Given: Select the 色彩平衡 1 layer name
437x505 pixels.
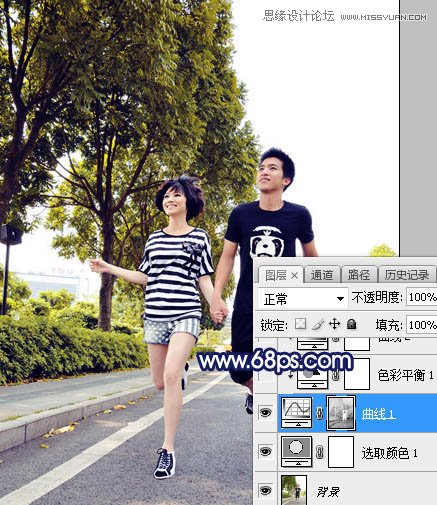Looking at the screenshot, I should [x=405, y=375].
